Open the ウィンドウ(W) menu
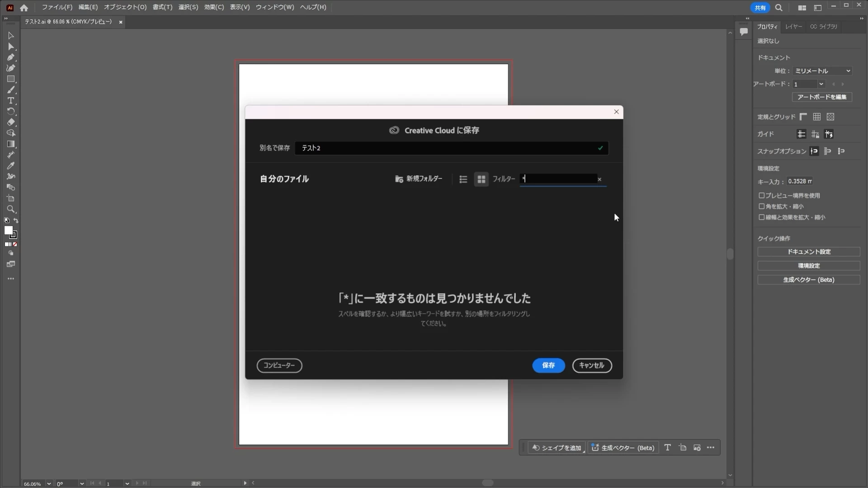The height and width of the screenshot is (488, 868). click(275, 7)
